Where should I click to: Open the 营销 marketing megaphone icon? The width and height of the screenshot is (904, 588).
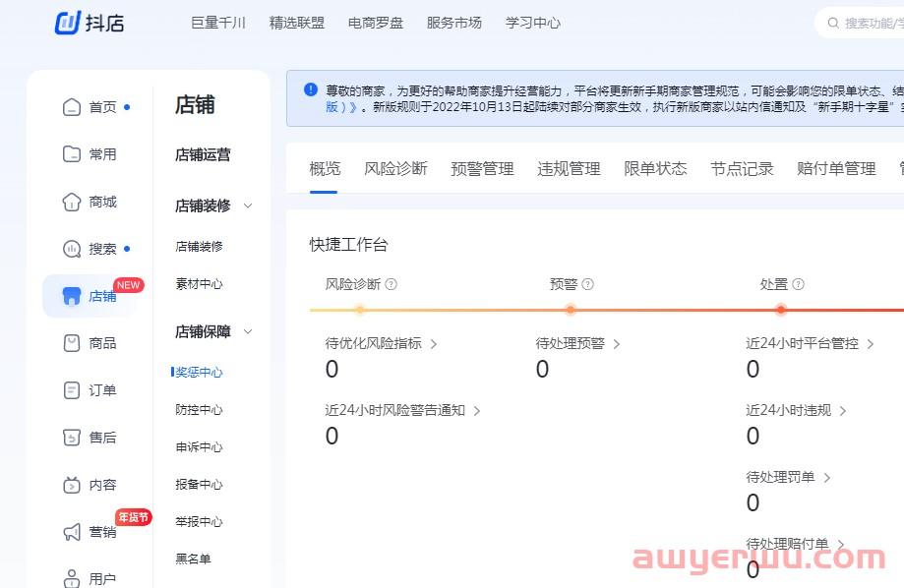click(72, 532)
